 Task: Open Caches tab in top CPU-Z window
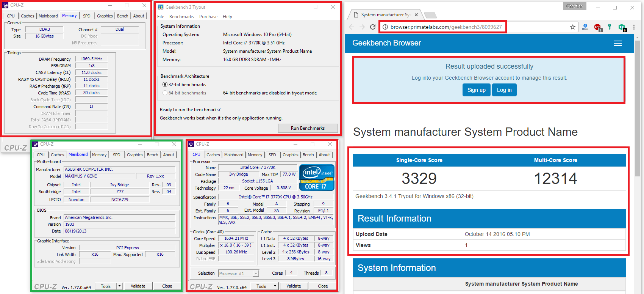pyautogui.click(x=27, y=16)
